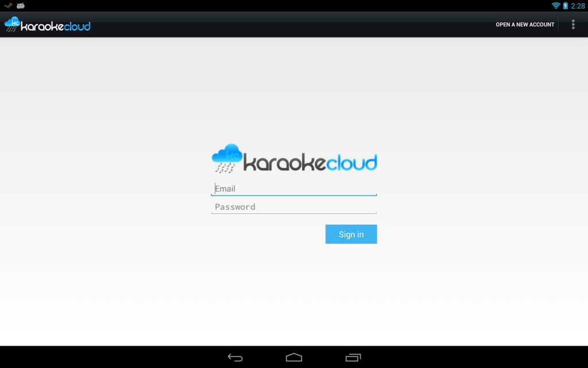
Task: Tap the Karaoke Cloud logo in action bar
Action: [47, 24]
